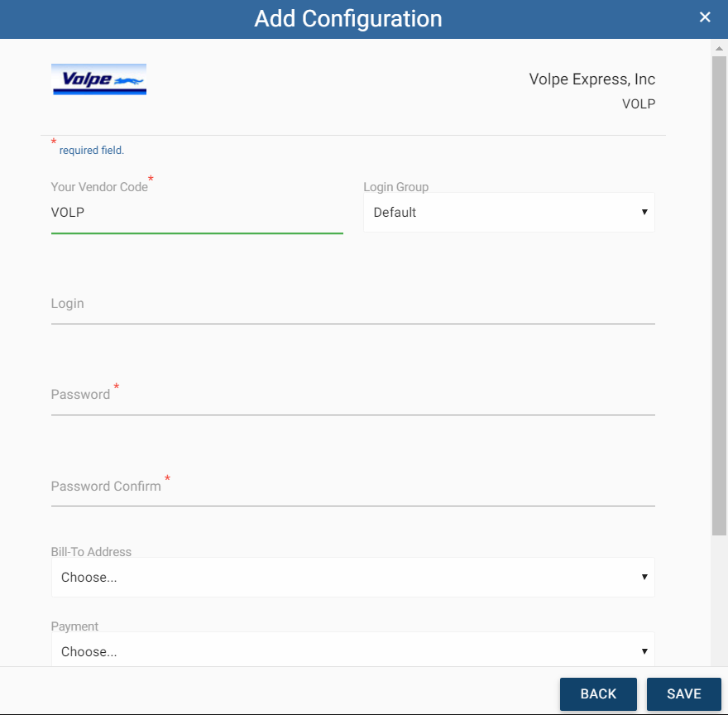Image resolution: width=728 pixels, height=715 pixels.
Task: Click the Login Group label text
Action: pyautogui.click(x=395, y=187)
